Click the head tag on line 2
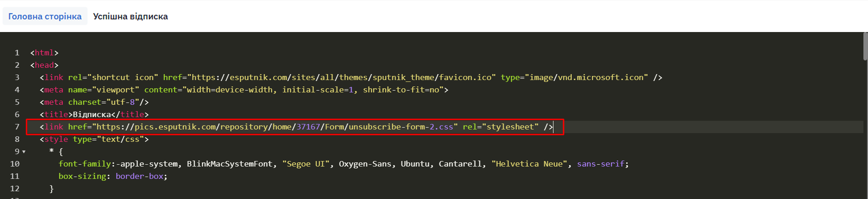Screen dimensions: 868x199 [44, 65]
